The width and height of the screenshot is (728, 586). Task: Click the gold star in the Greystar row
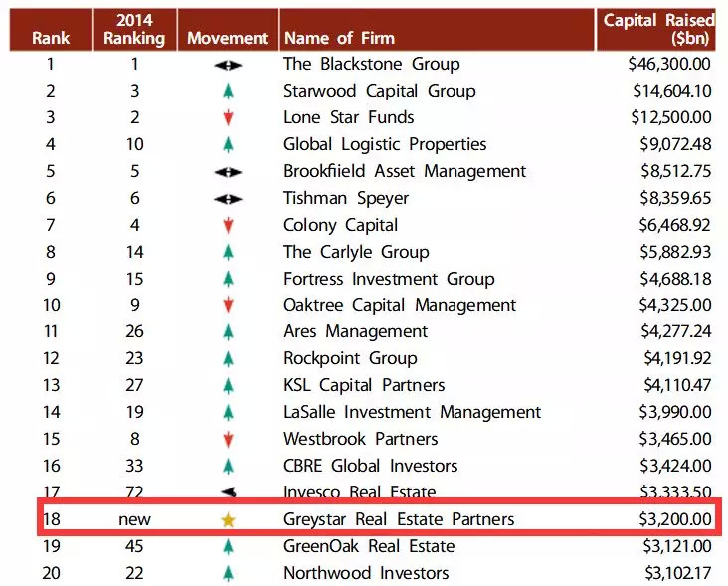coord(228,519)
